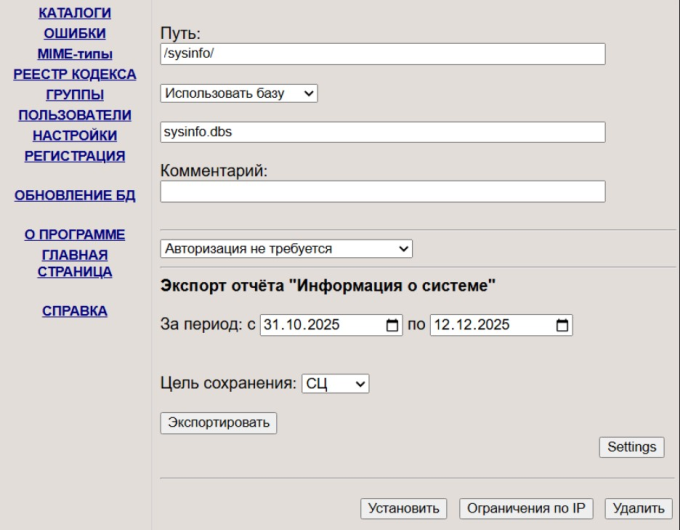This screenshot has height=530, width=680.
Task: Expand the 'Цель сохранения' СЦ dropdown
Action: 335,383
